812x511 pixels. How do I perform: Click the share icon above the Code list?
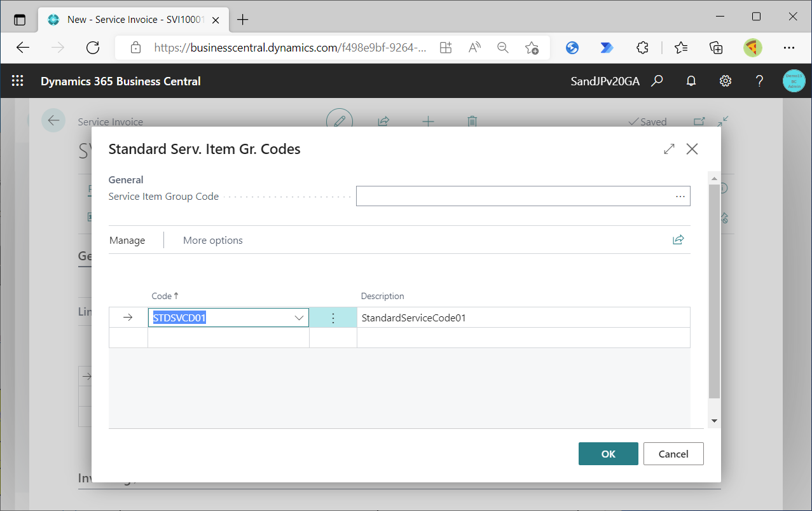coord(678,239)
